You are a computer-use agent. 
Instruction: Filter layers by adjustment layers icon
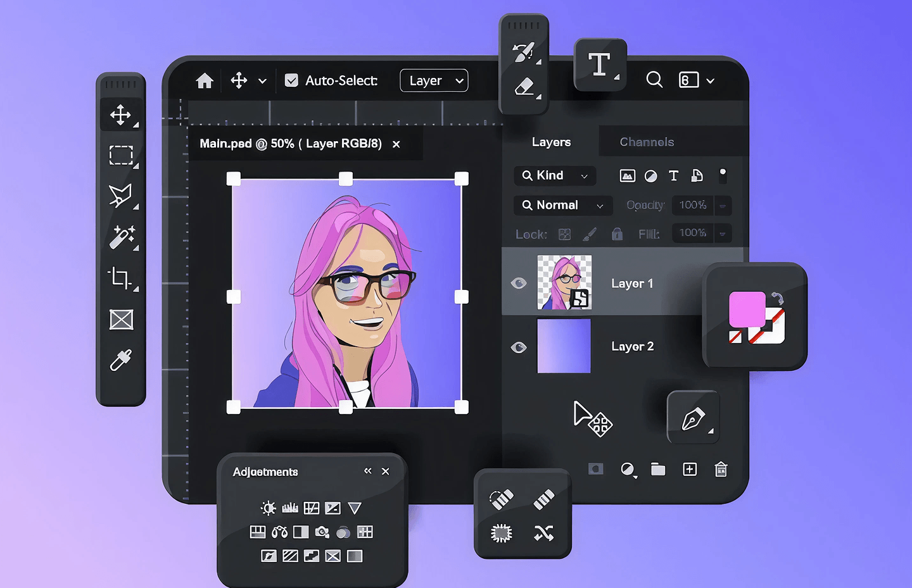point(650,176)
